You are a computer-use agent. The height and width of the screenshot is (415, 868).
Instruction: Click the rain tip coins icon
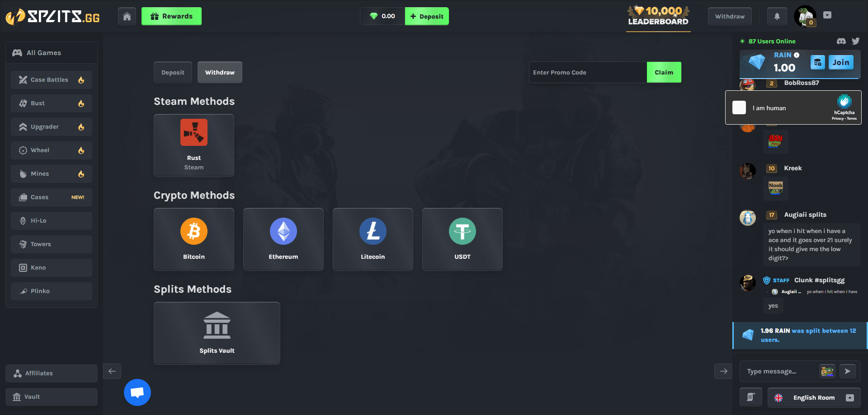pos(817,62)
